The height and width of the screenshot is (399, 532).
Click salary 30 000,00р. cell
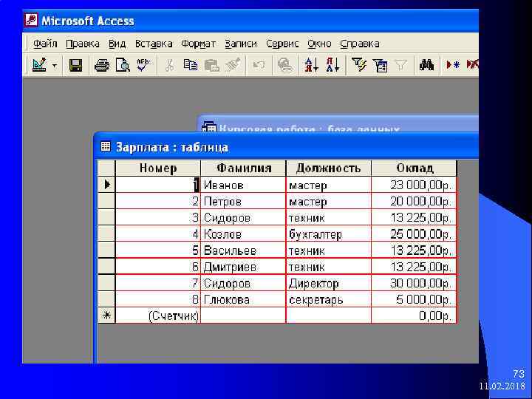pos(414,283)
